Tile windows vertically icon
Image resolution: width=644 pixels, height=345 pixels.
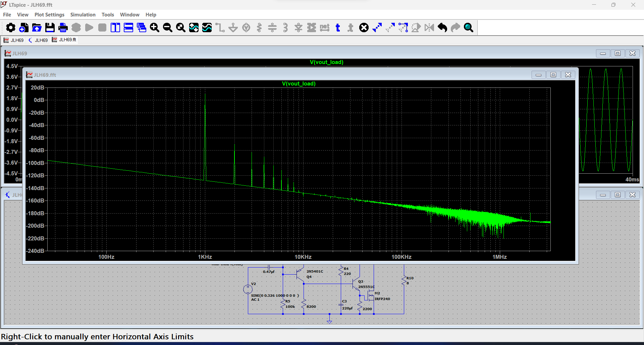click(115, 27)
